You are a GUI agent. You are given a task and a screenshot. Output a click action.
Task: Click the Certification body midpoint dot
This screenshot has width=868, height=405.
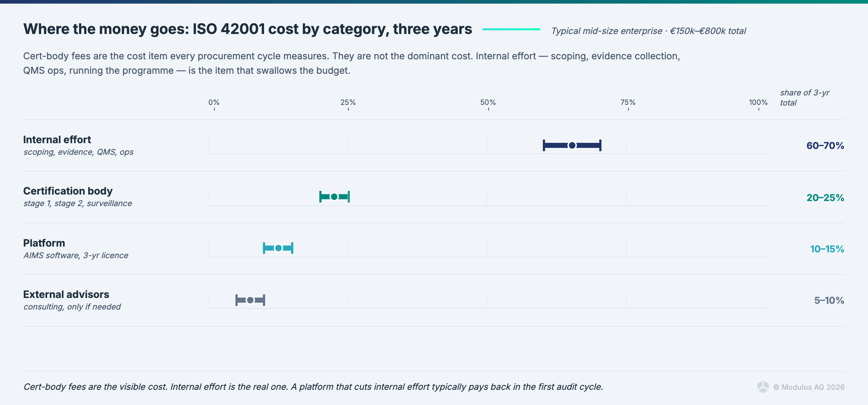(334, 197)
